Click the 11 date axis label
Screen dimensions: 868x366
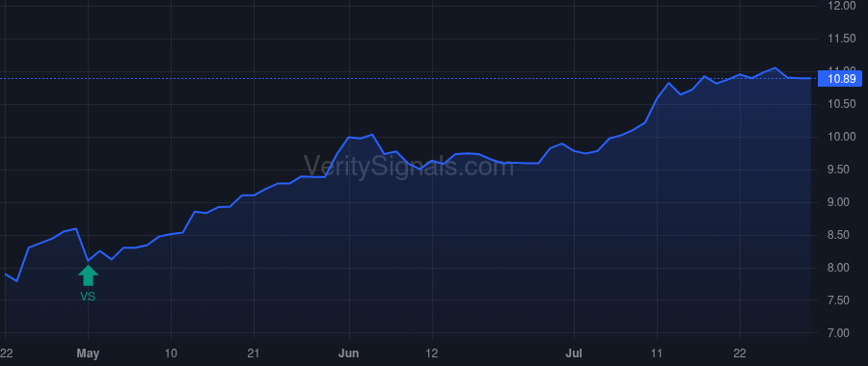pyautogui.click(x=657, y=353)
